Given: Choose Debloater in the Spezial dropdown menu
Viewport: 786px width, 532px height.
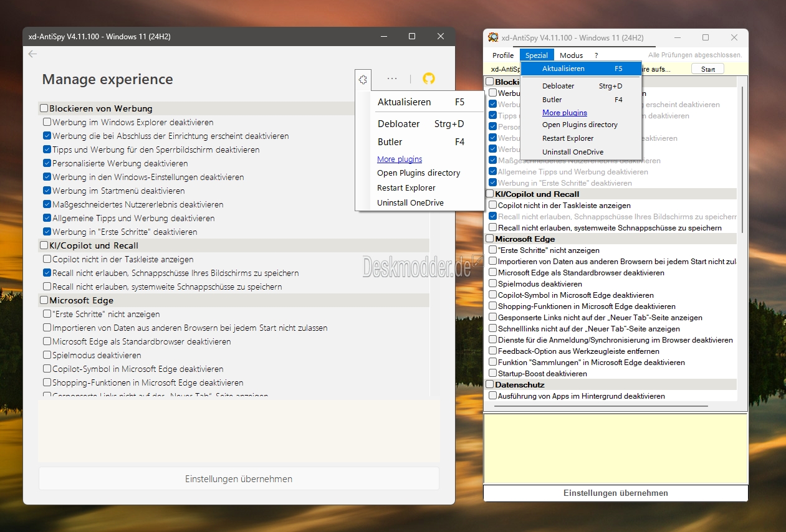Looking at the screenshot, I should [x=581, y=86].
